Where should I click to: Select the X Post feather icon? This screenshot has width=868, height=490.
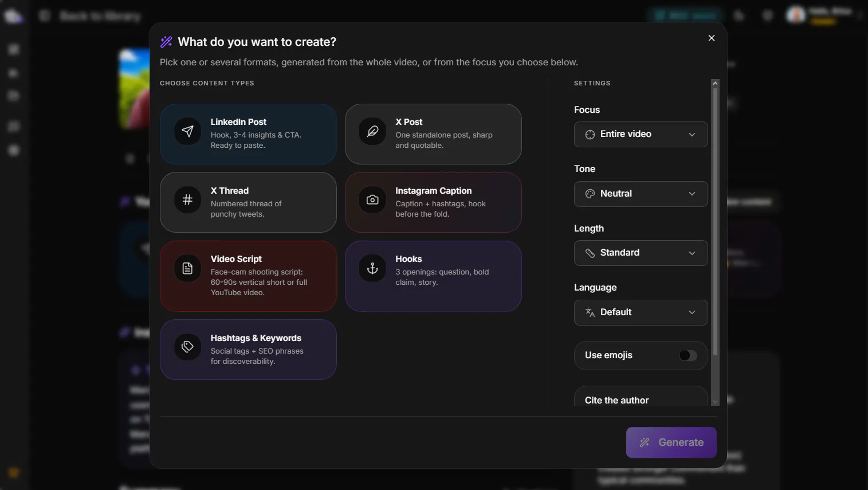[x=372, y=131]
